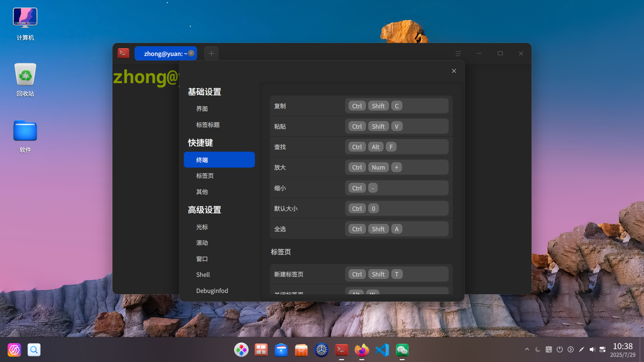Viewport: 644px width, 362px height.
Task: Edit the 全选 shortcut field
Action: 397,229
